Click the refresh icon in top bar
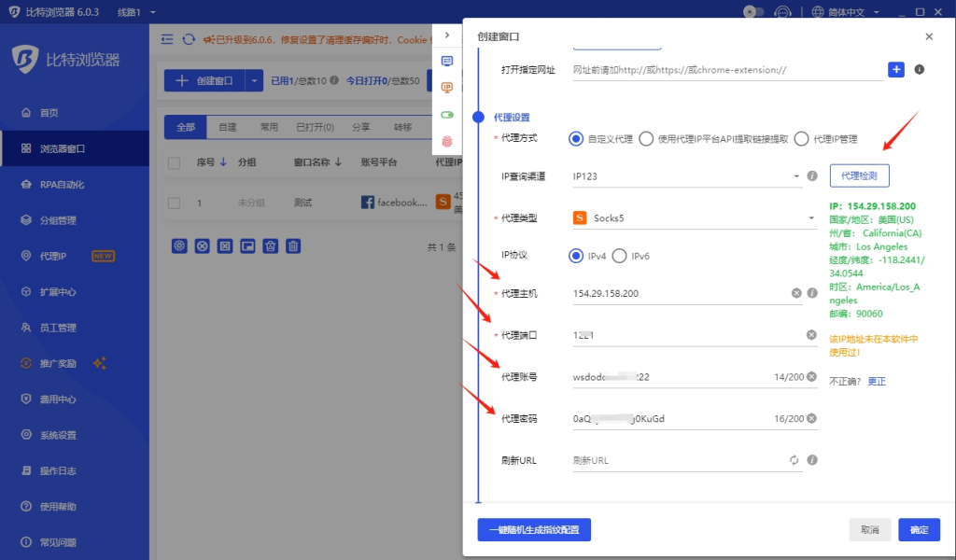The height and width of the screenshot is (560, 956). pos(189,39)
